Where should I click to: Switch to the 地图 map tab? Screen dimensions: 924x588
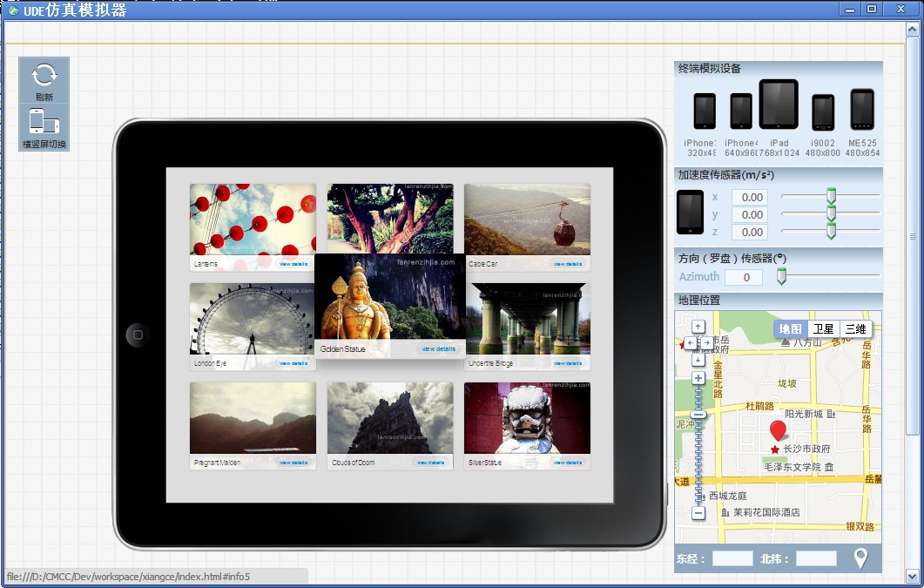click(x=792, y=328)
